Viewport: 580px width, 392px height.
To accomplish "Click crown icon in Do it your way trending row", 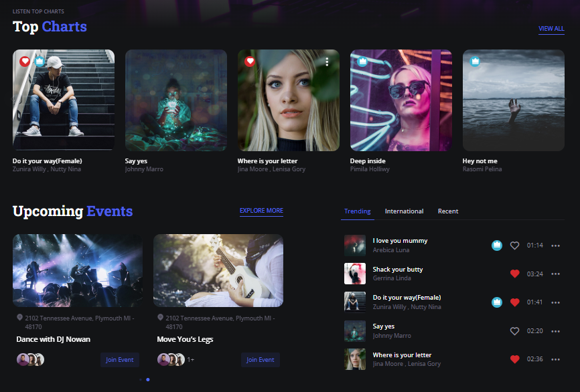I will click(497, 302).
